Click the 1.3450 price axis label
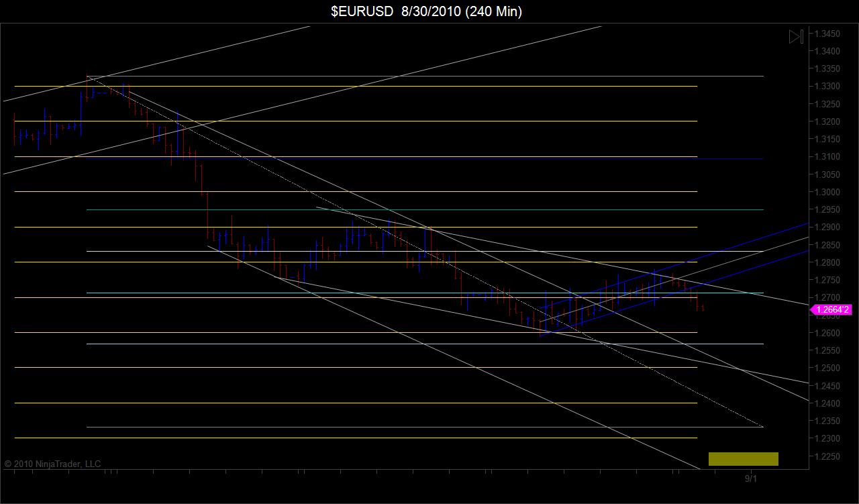The width and height of the screenshot is (859, 504). tap(827, 34)
